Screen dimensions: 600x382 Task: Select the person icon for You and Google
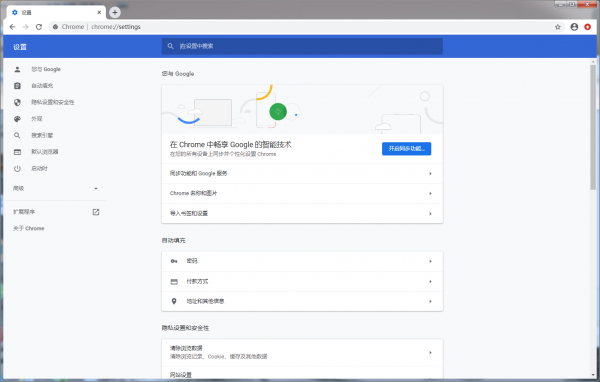pyautogui.click(x=17, y=69)
